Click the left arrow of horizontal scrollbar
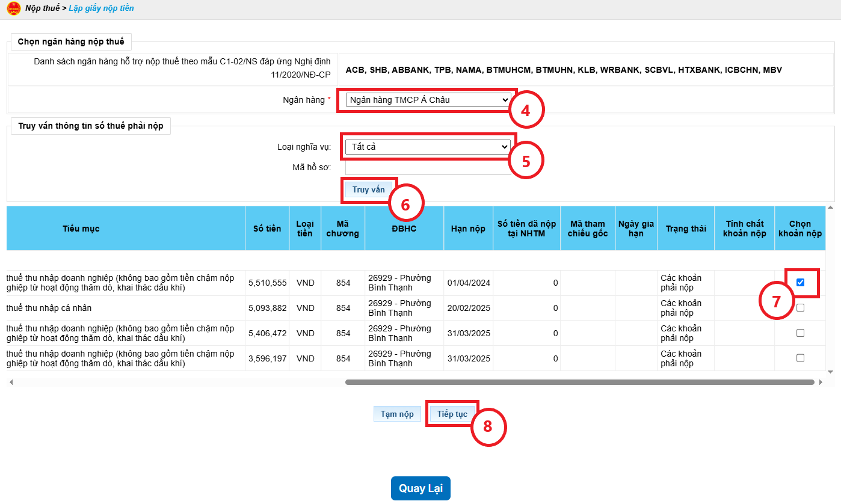 click(x=11, y=382)
